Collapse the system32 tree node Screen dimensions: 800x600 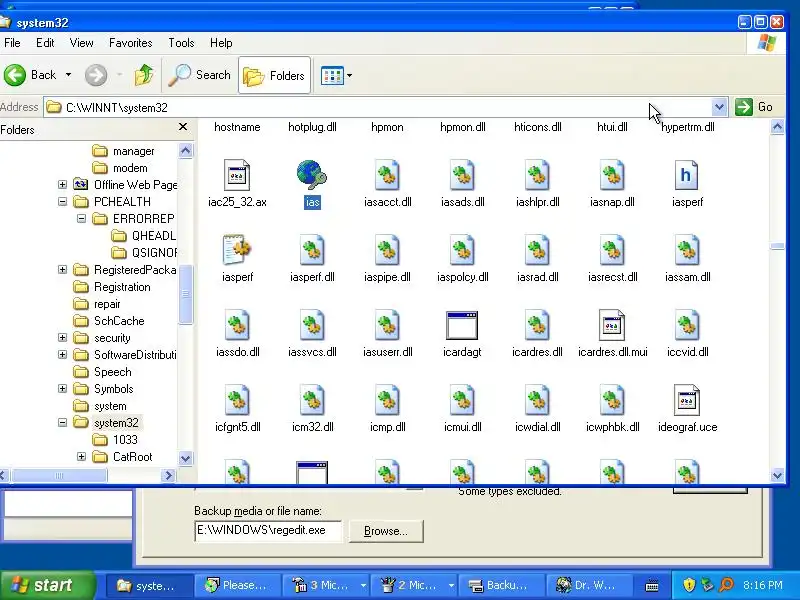click(x=62, y=422)
